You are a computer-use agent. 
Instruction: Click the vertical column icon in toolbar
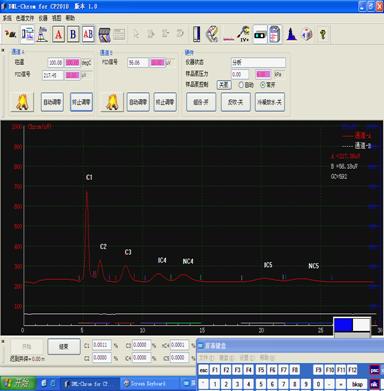click(x=197, y=34)
